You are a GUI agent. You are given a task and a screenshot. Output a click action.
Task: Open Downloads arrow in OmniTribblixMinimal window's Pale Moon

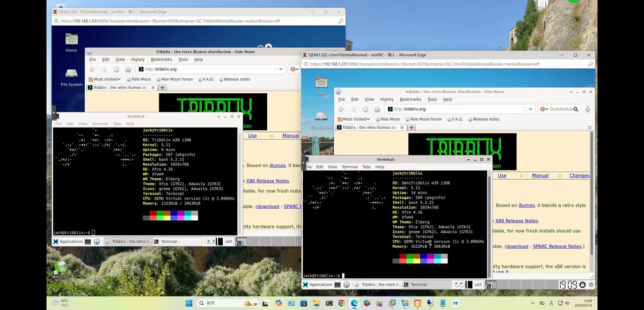point(588,109)
